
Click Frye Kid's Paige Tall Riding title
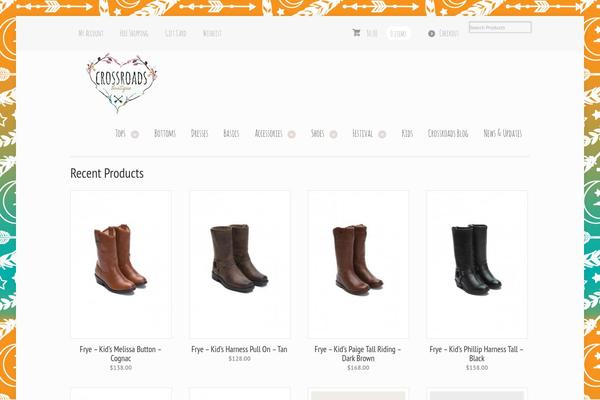tap(358, 354)
